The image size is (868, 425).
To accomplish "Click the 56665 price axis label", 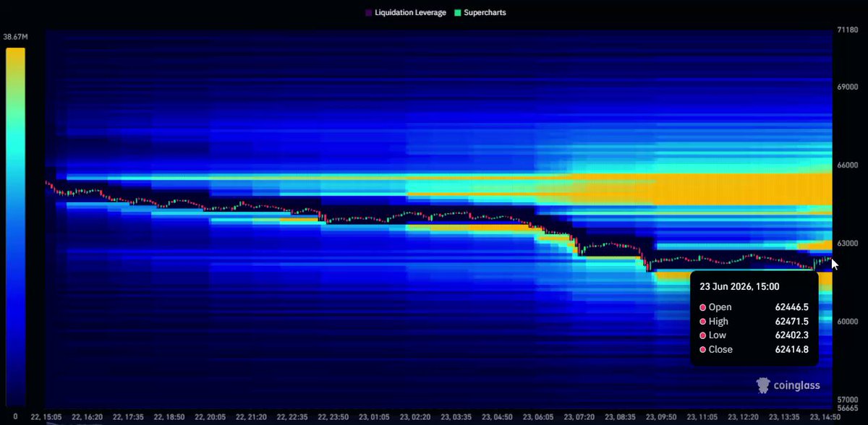I will 846,408.
